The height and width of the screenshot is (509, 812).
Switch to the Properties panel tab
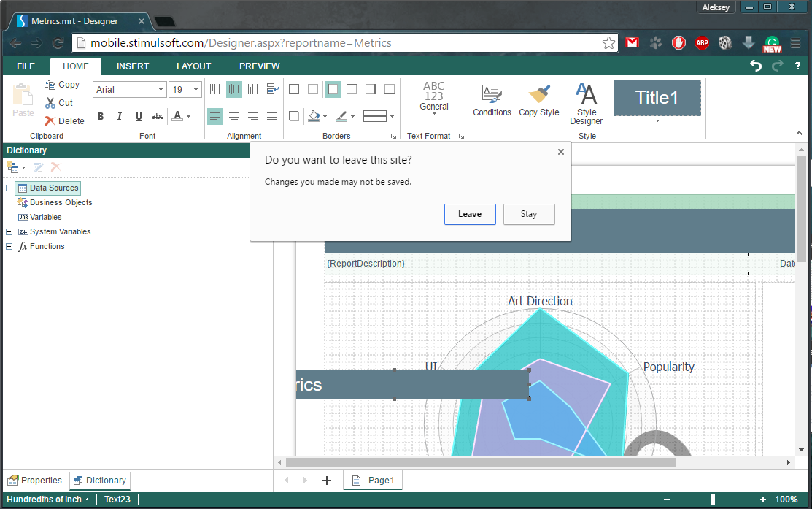click(x=35, y=481)
